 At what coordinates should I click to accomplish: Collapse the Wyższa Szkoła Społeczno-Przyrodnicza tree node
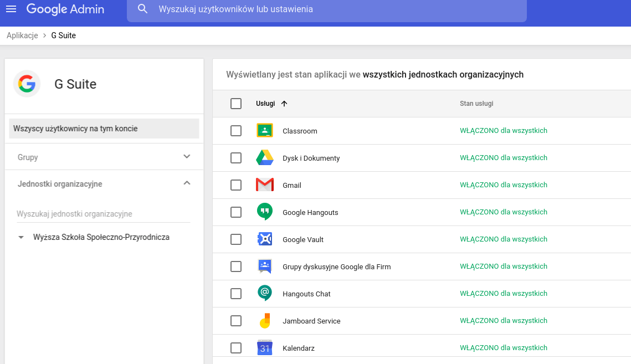tap(21, 237)
